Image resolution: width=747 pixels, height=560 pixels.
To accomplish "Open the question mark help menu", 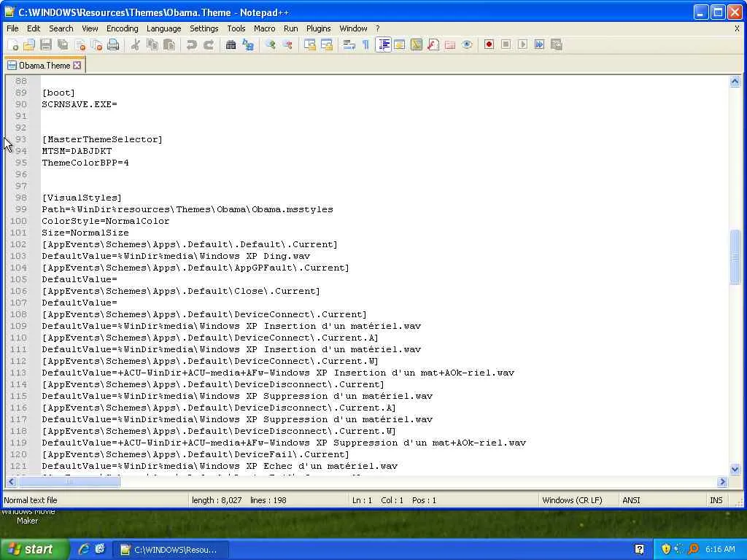I will pyautogui.click(x=378, y=28).
